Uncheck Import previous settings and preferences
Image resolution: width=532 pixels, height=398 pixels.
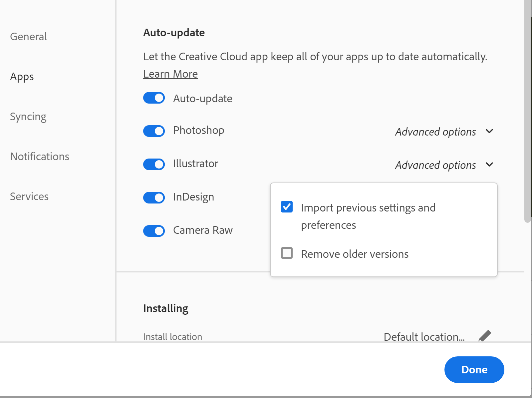coord(286,207)
